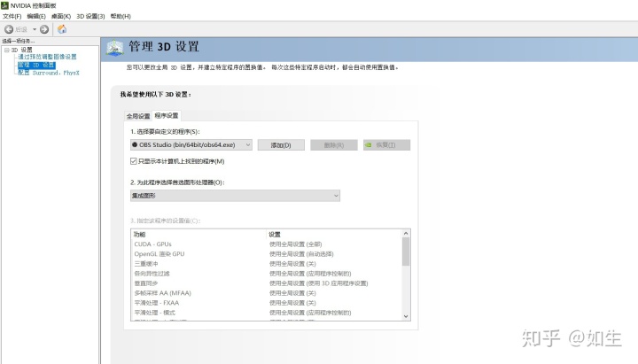Screen dimensions: 638x364
Task: Click the 管理 3D 设置 header icon
Action: pyautogui.click(x=114, y=48)
